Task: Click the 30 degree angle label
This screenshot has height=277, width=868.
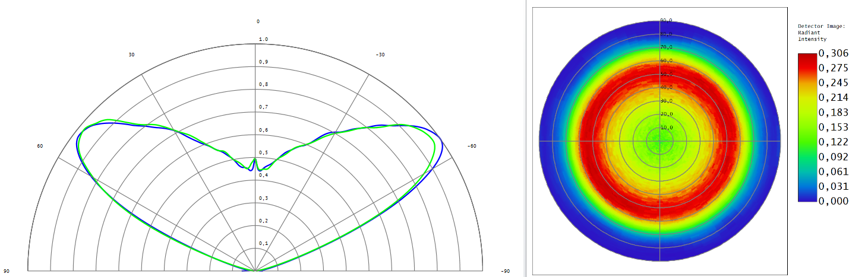Action: [132, 55]
